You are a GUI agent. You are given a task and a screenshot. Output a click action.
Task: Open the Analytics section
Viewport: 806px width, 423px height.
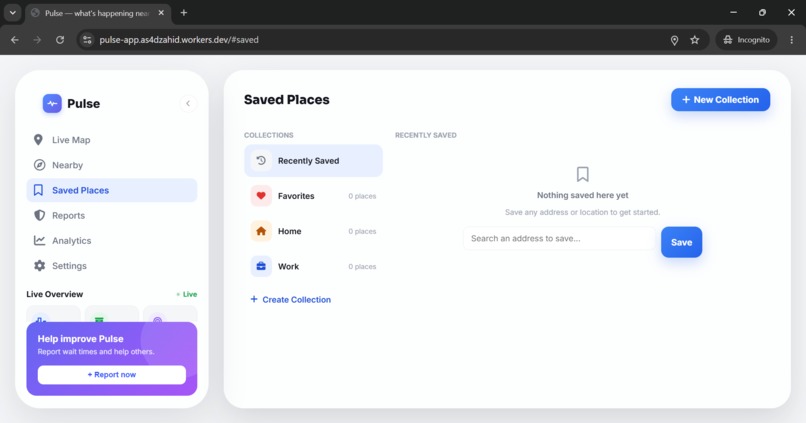pos(112,241)
